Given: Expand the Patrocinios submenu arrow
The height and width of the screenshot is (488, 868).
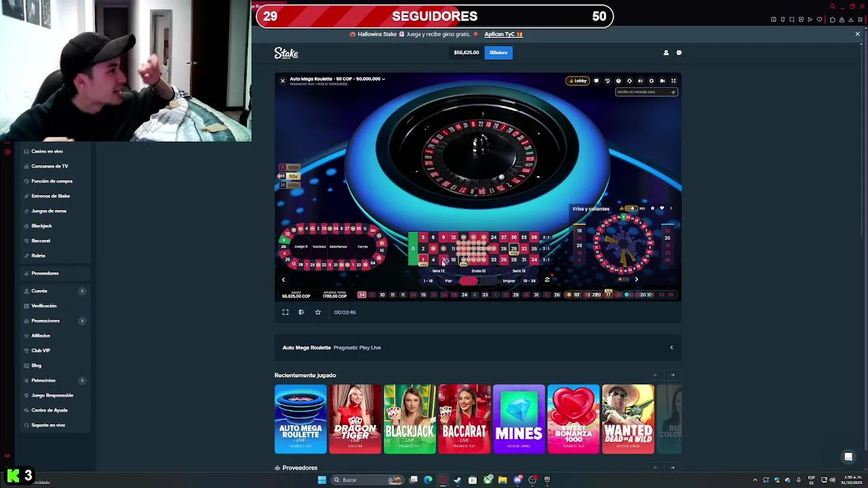Looking at the screenshot, I should click(x=82, y=380).
